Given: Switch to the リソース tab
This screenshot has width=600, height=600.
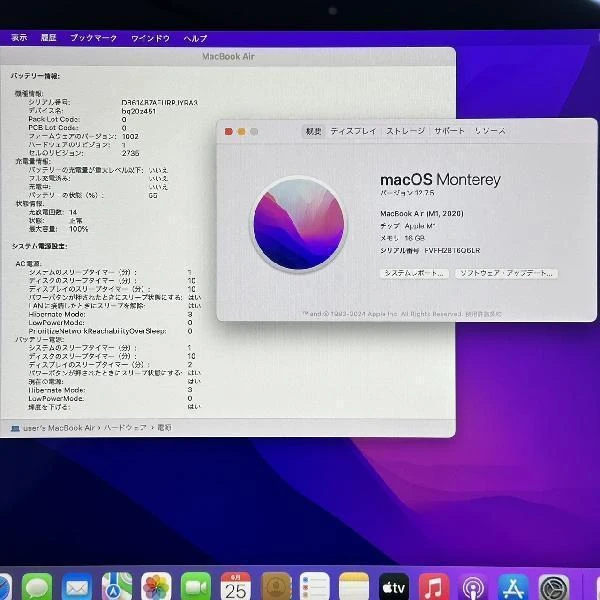Looking at the screenshot, I should 490,131.
